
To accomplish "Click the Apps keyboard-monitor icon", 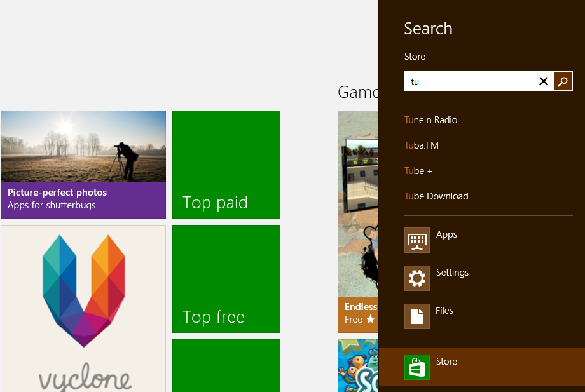I will click(417, 240).
